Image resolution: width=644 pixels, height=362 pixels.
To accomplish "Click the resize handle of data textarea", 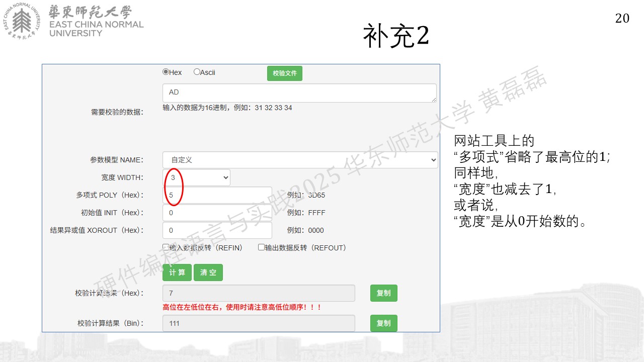I will click(433, 100).
